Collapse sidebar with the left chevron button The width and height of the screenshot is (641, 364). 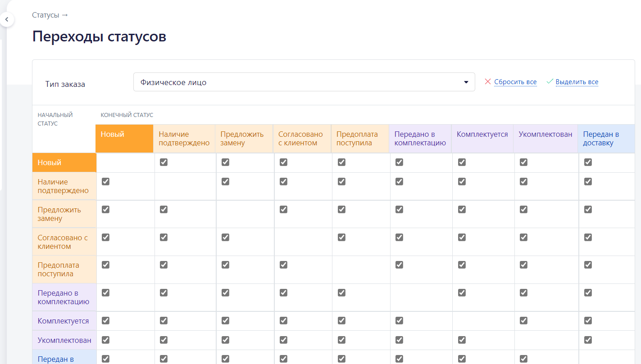7,20
